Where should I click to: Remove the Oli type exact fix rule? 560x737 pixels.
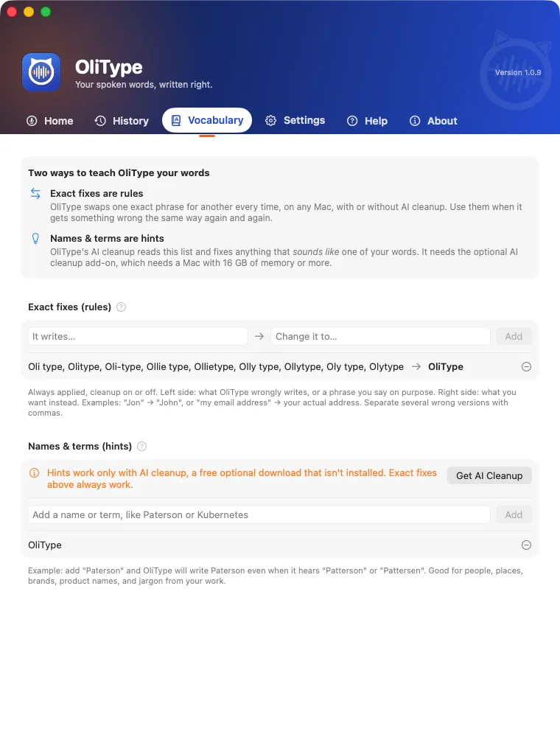click(526, 366)
